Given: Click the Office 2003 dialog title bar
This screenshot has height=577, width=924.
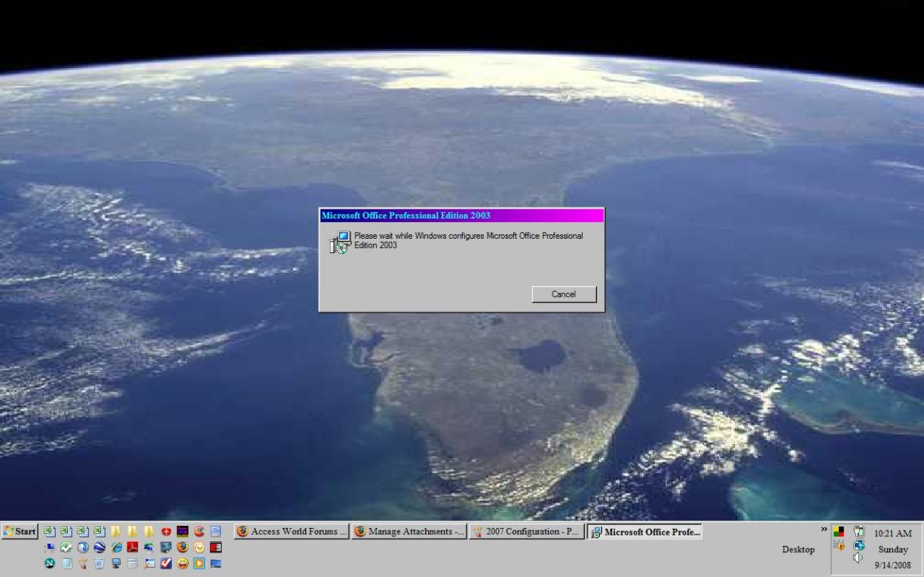Looking at the screenshot, I should point(461,215).
